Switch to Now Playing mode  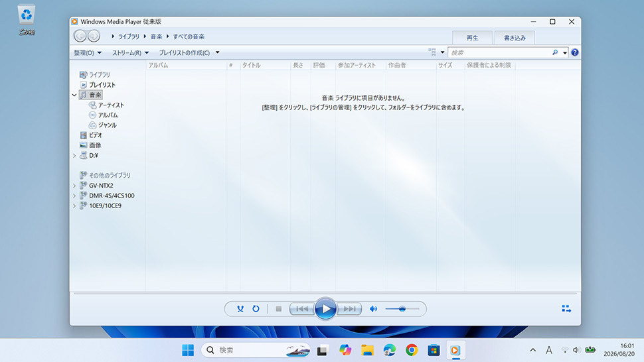pos(566,309)
